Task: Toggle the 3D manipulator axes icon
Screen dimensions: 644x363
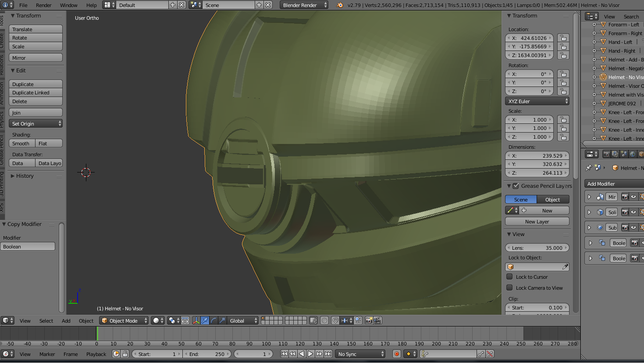Action: coord(196,321)
